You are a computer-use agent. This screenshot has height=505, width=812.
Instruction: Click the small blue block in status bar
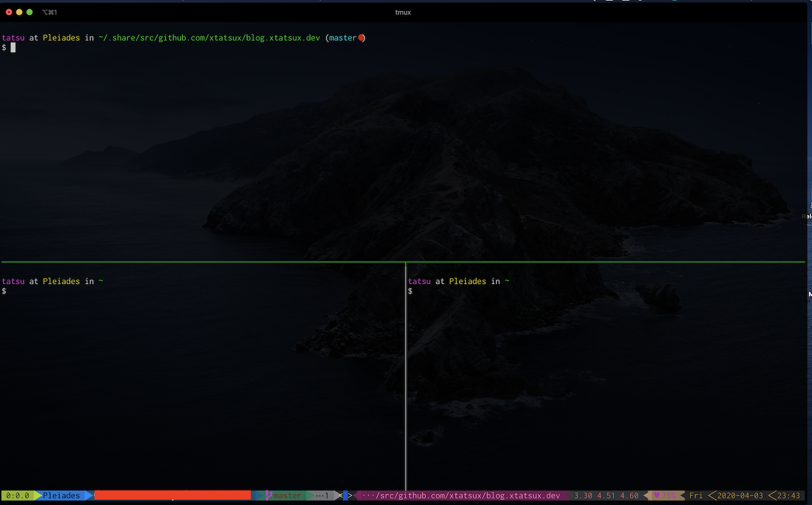[345, 495]
